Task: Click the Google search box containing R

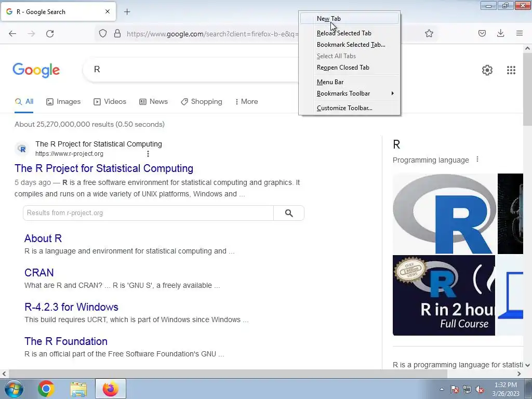Action: pyautogui.click(x=190, y=70)
